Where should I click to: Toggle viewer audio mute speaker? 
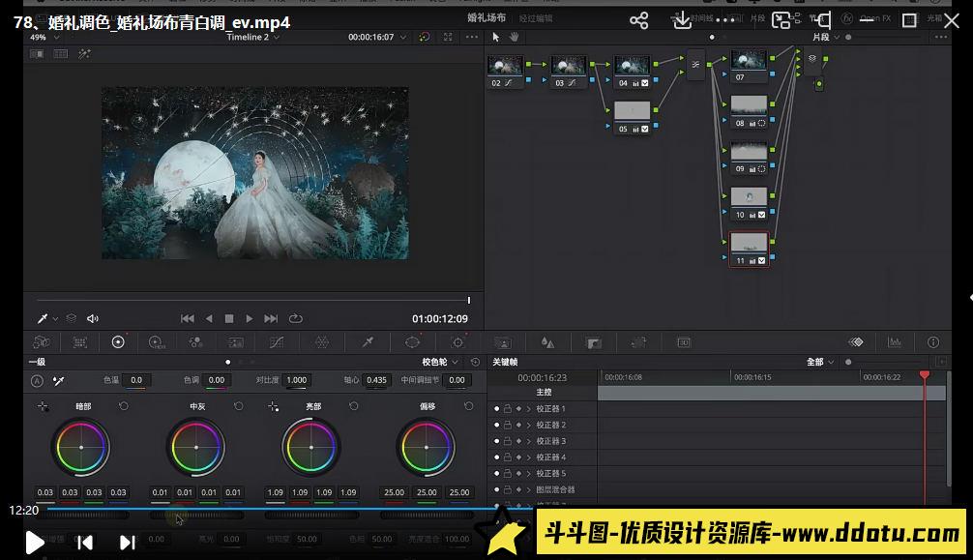click(93, 318)
